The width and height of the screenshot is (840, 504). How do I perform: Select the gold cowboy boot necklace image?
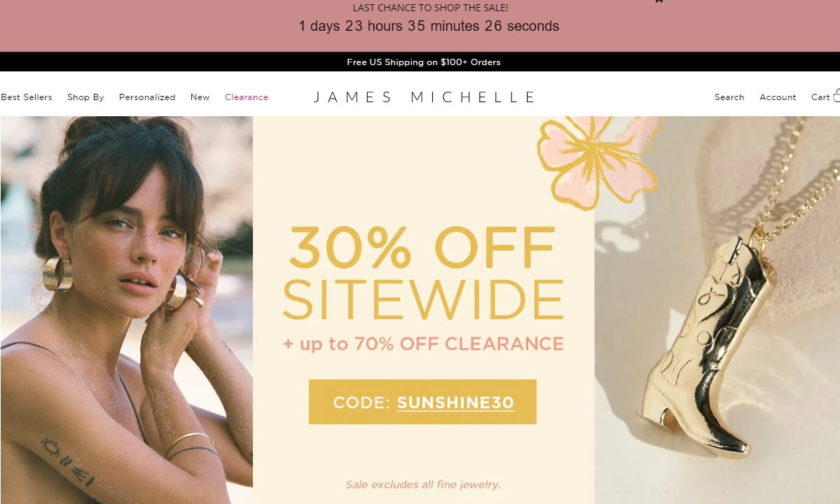click(x=717, y=310)
